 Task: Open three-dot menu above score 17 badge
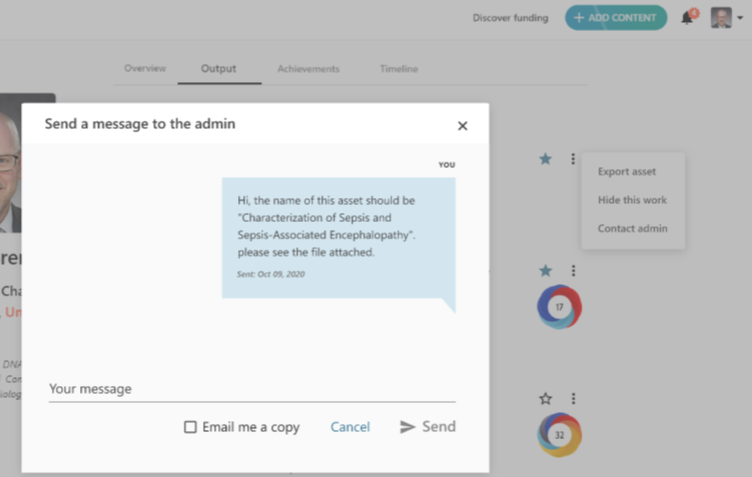point(573,271)
